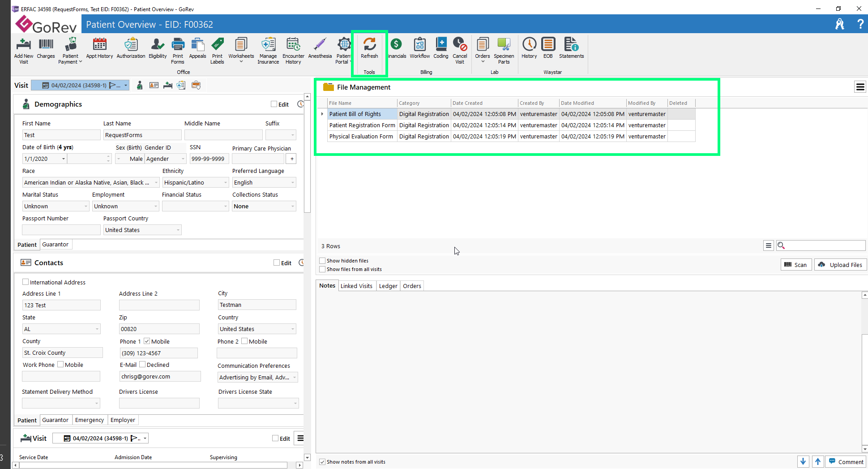
Task: Enable the Visit section Edit checkbox
Action: pyautogui.click(x=275, y=438)
